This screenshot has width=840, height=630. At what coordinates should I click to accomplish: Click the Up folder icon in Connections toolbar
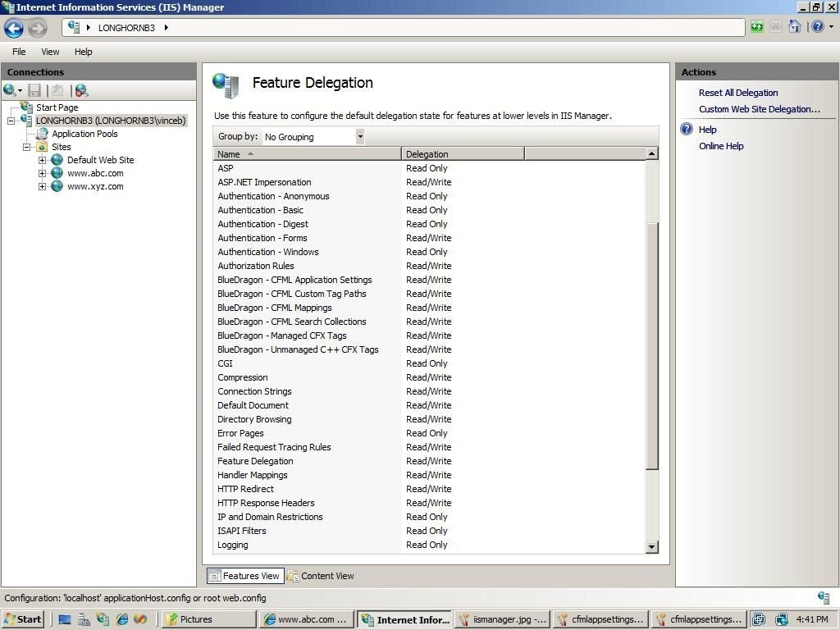[57, 90]
